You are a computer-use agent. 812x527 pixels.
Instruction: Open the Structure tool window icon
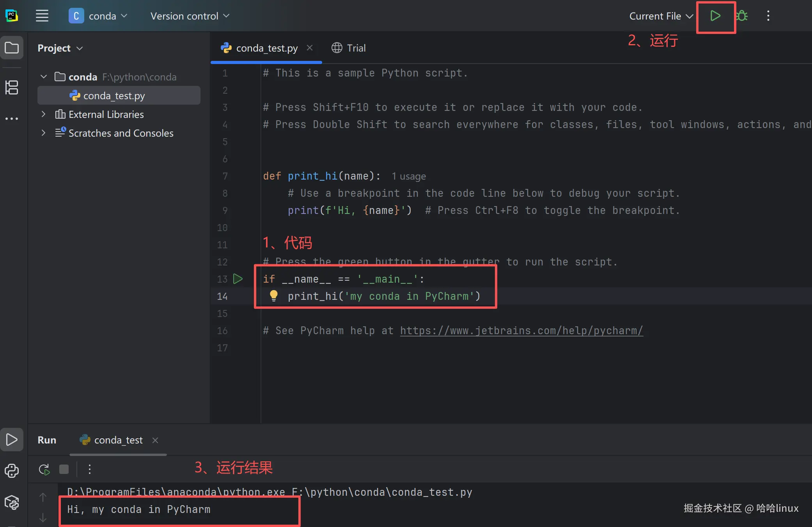(x=12, y=87)
